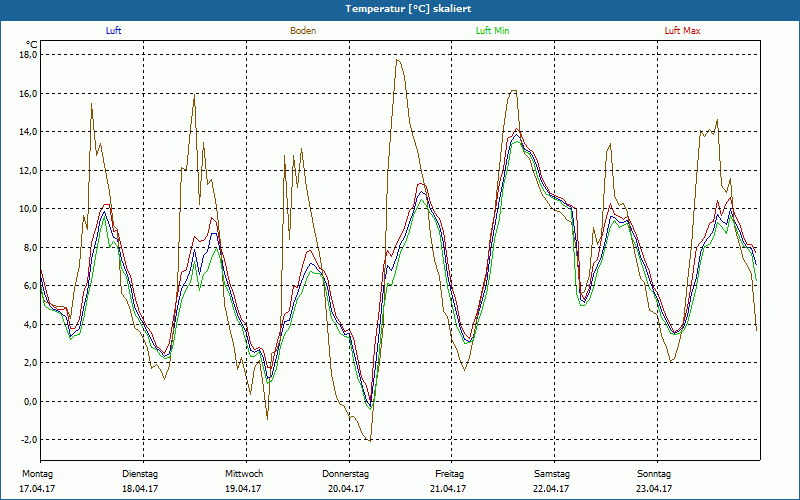This screenshot has height=500, width=800.
Task: Click the 14,0 y-axis value
Action: tap(28, 132)
